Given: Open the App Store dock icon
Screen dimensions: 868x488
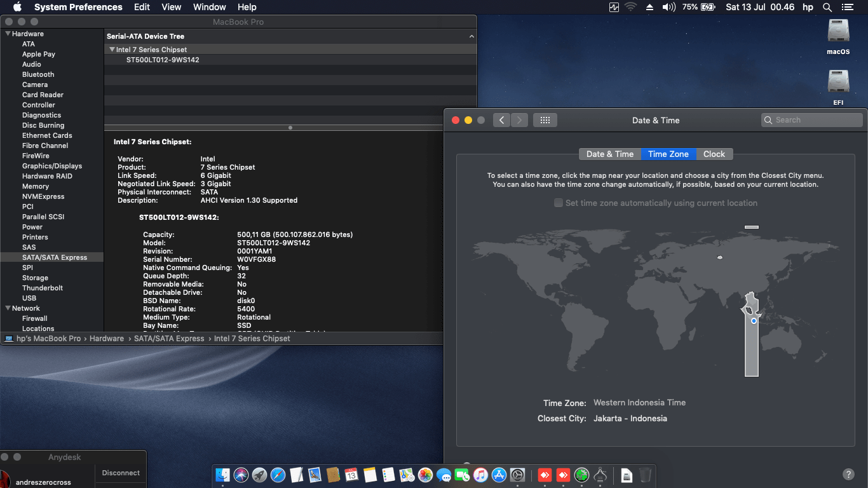Looking at the screenshot, I should (x=499, y=475).
